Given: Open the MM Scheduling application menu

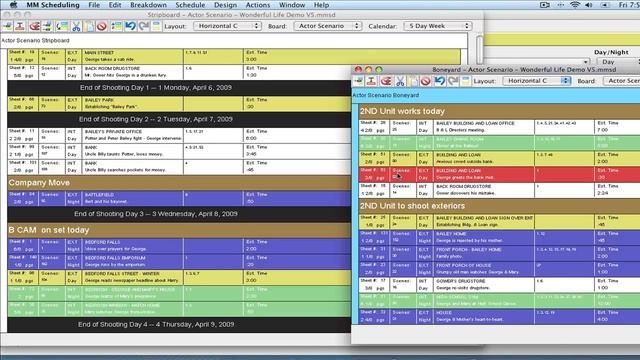Looking at the screenshot, I should click(x=53, y=5).
